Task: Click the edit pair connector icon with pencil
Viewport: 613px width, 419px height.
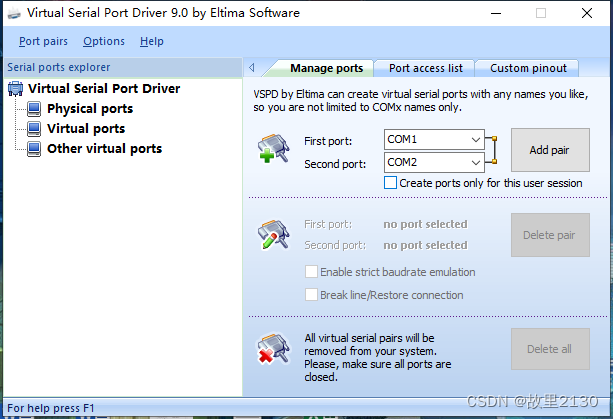Action: [x=273, y=234]
